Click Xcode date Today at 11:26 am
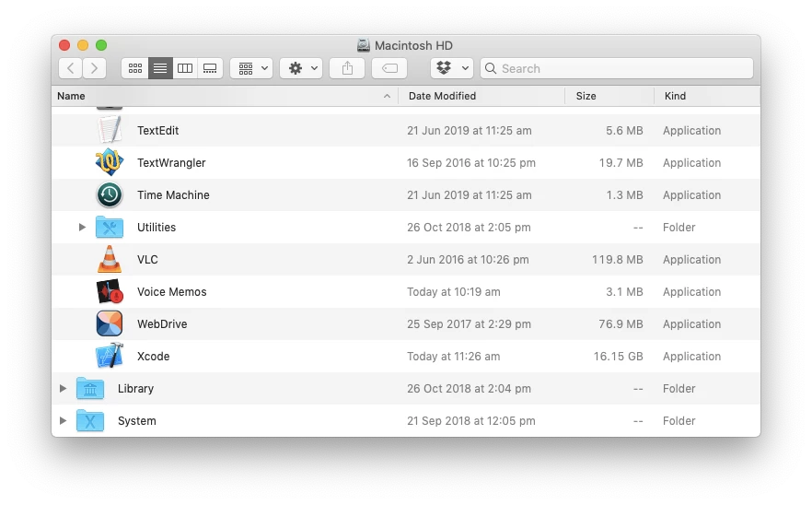This screenshot has width=812, height=505. pyautogui.click(x=454, y=357)
